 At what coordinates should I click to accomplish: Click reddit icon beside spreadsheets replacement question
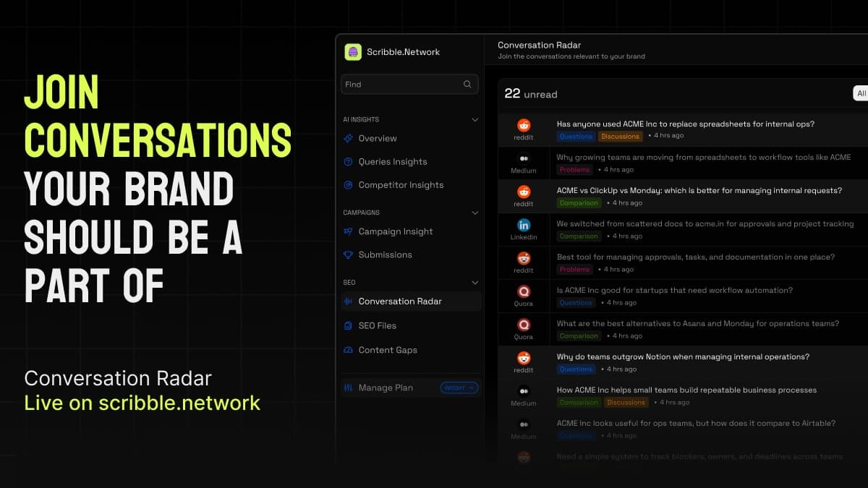point(524,125)
